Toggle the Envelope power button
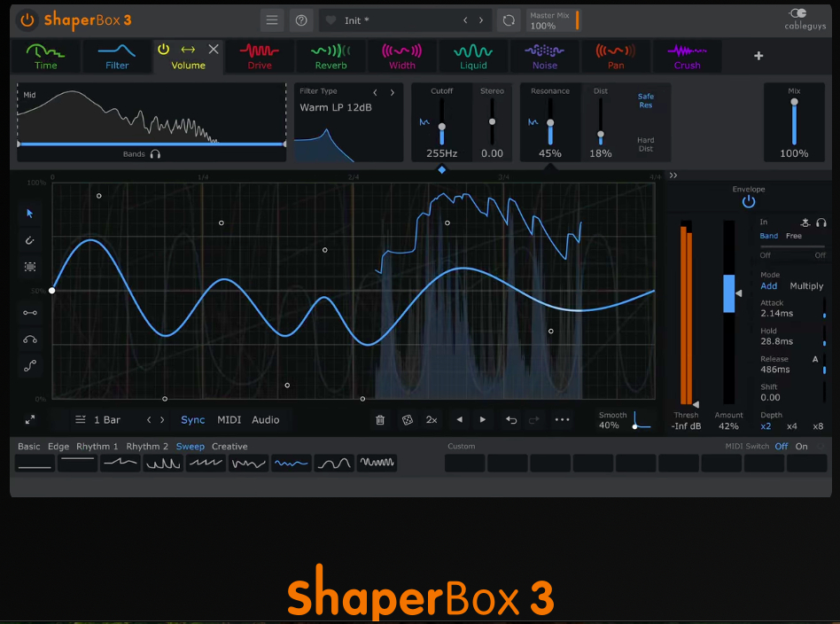 (x=749, y=202)
